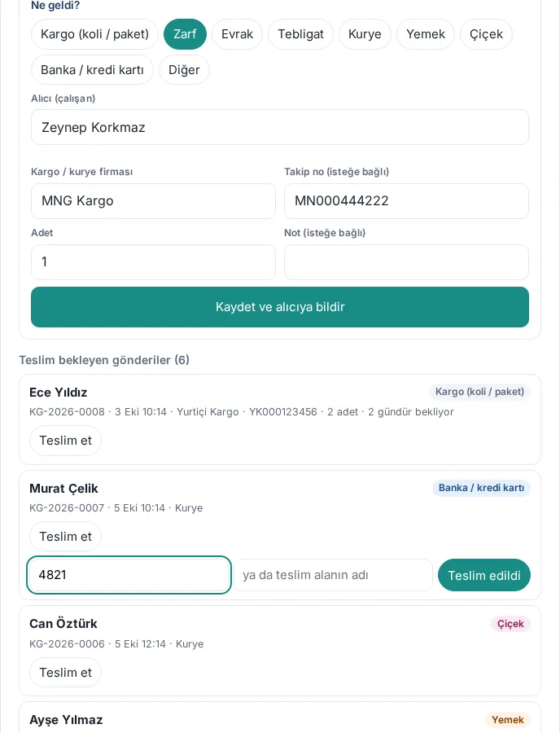
Task: Focus the Adet quantity field
Action: 153,261
